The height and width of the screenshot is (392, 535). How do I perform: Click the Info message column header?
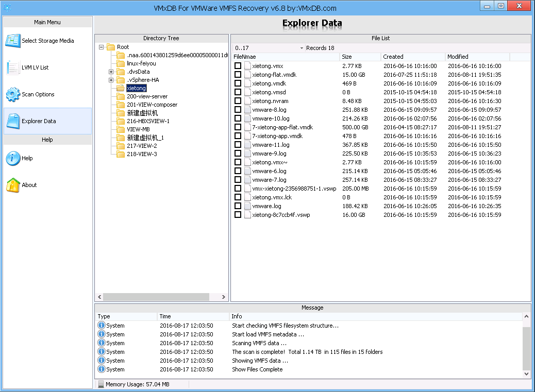(x=376, y=316)
